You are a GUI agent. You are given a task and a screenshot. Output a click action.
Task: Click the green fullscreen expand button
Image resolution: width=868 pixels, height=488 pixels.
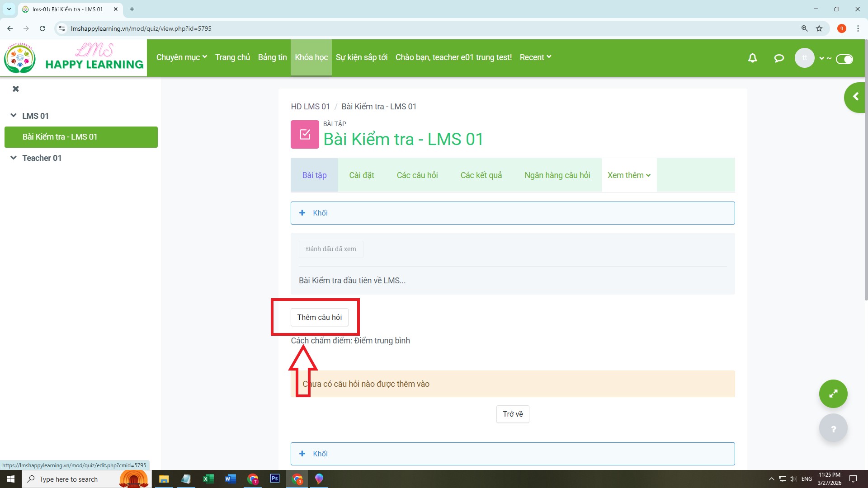[x=833, y=394]
